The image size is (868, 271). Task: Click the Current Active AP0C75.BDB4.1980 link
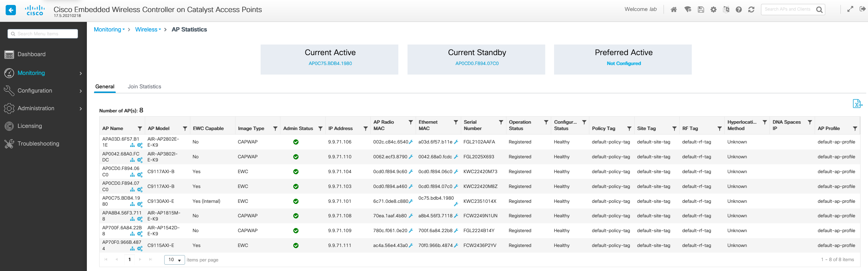330,64
